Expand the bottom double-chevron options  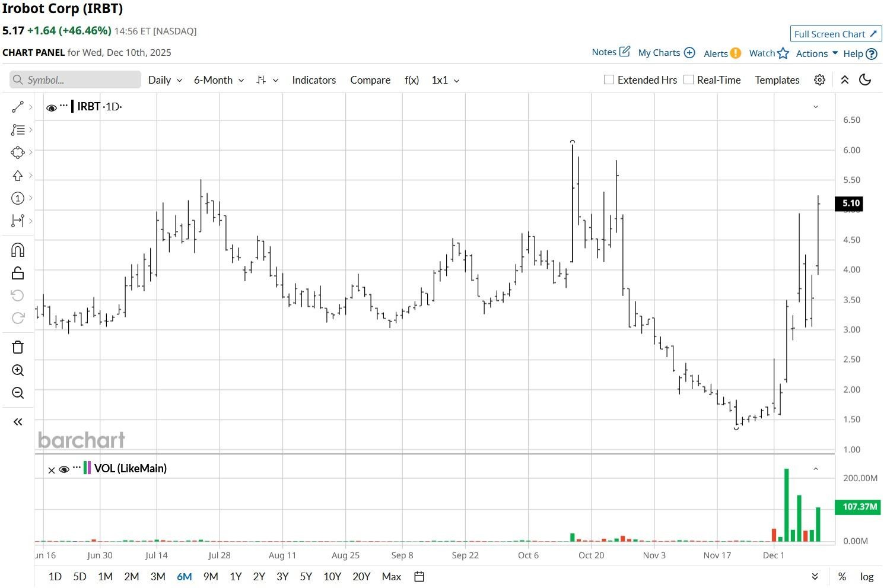click(x=815, y=577)
